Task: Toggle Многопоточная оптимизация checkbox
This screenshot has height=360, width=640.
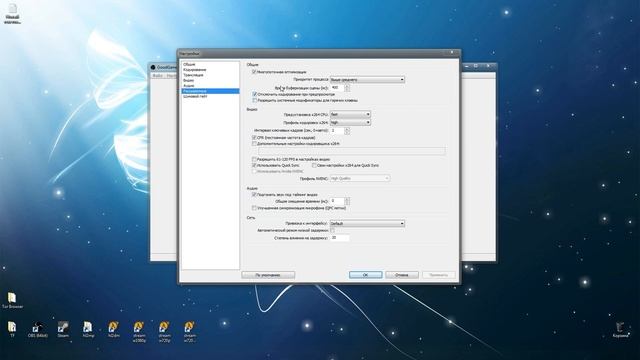Action: pyautogui.click(x=254, y=72)
